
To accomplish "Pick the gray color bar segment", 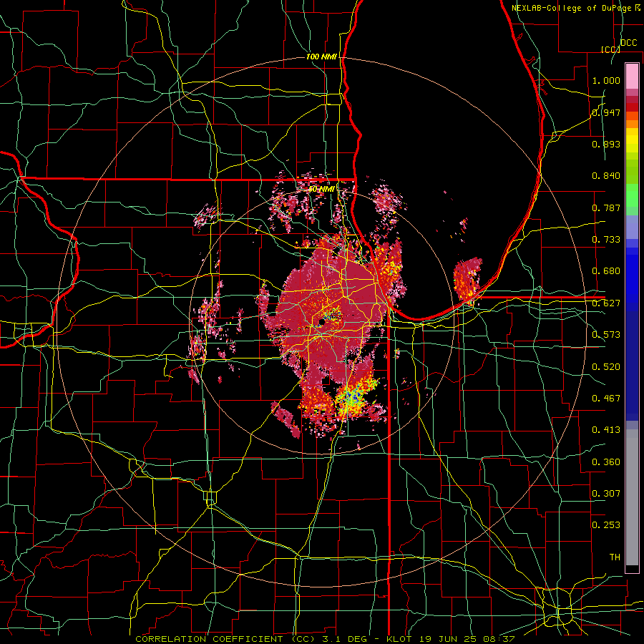I will 632,497.
